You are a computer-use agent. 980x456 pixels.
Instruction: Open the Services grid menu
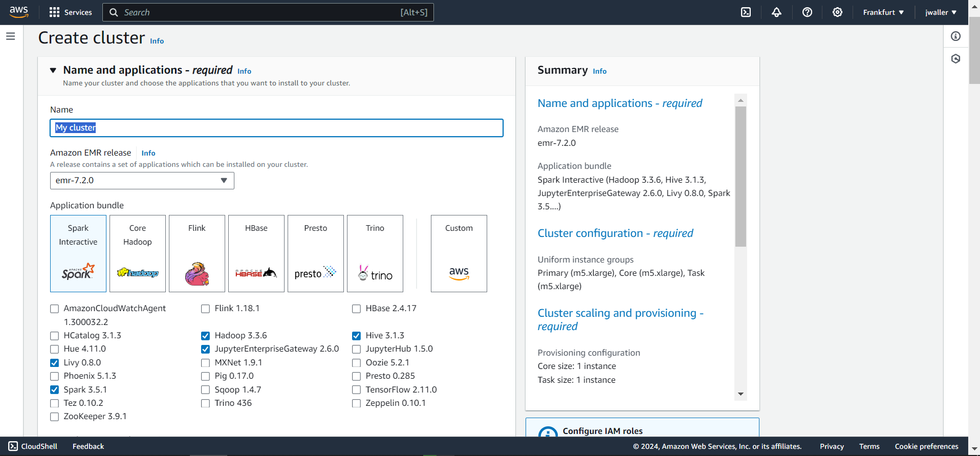point(54,12)
